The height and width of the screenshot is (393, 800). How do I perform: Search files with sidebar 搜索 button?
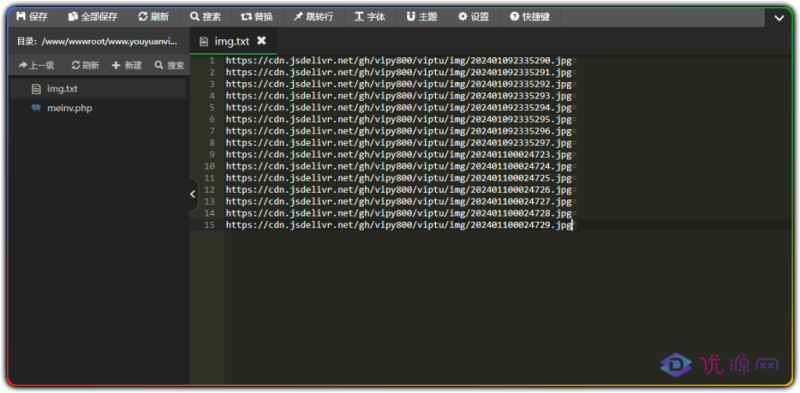[169, 65]
